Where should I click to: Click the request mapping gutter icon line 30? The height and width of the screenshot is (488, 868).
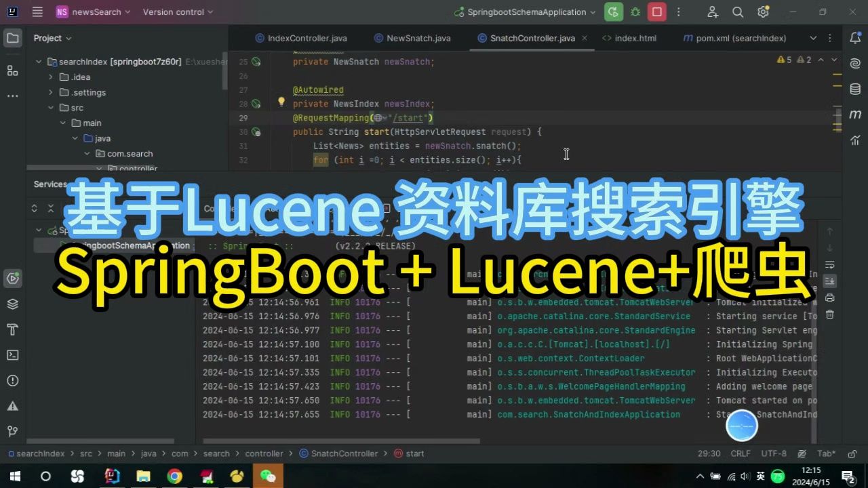coord(256,132)
